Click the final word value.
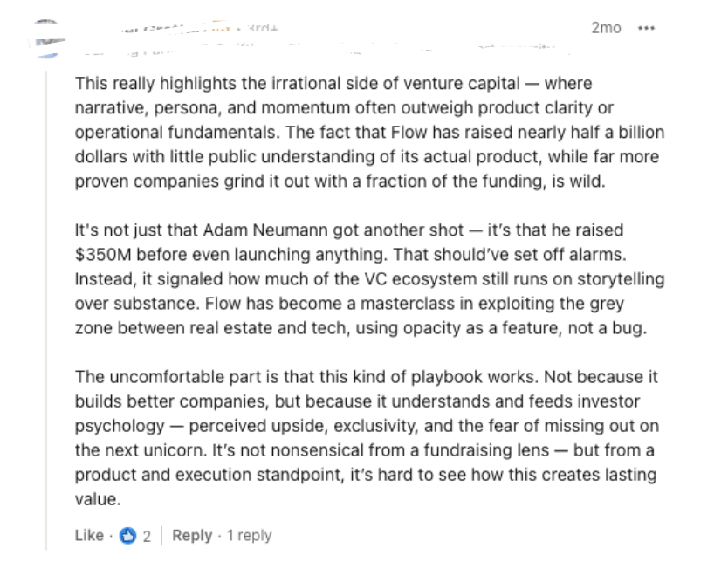 point(98,499)
